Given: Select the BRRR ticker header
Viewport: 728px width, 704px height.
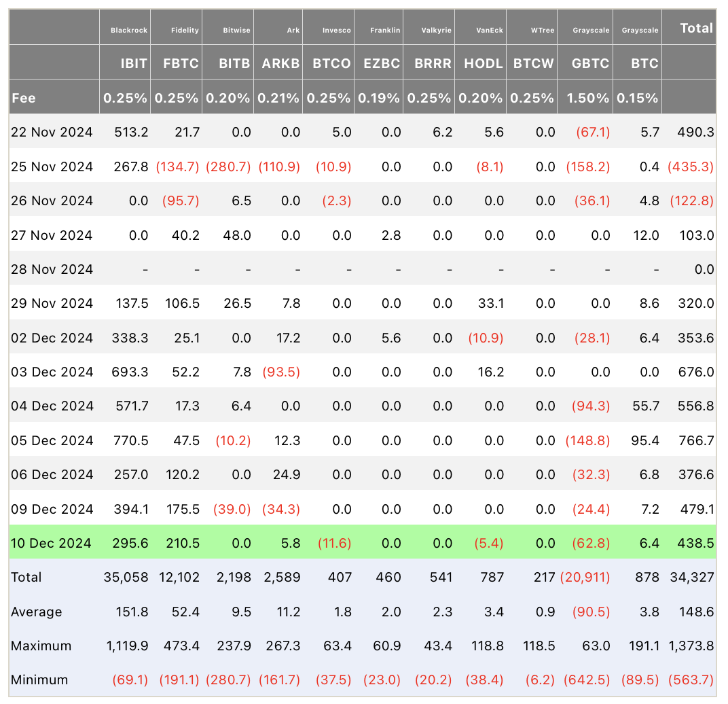Looking at the screenshot, I should click(433, 63).
